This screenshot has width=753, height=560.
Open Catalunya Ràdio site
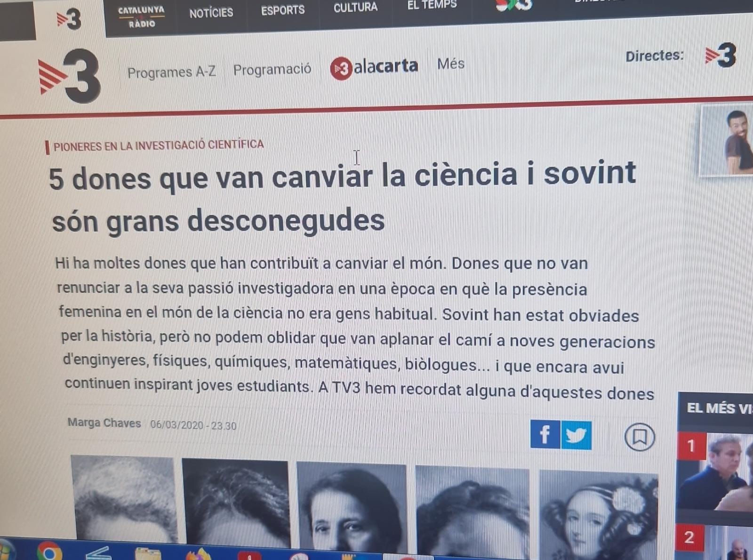pyautogui.click(x=141, y=16)
